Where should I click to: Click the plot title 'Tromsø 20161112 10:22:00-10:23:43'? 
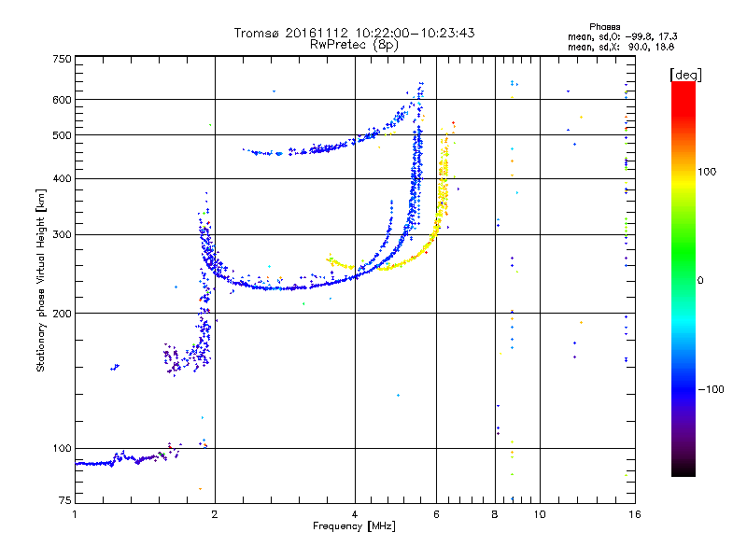[x=354, y=33]
